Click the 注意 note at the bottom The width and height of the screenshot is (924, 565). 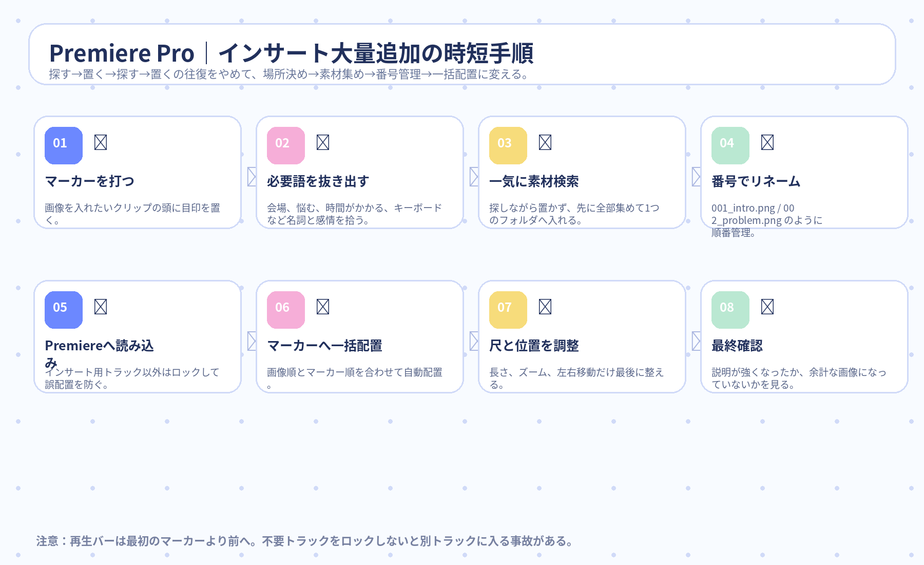305,541
